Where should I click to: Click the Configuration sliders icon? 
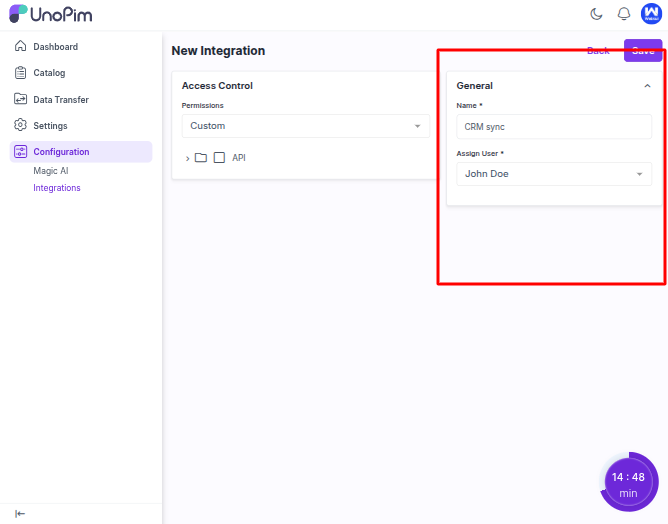click(x=21, y=152)
